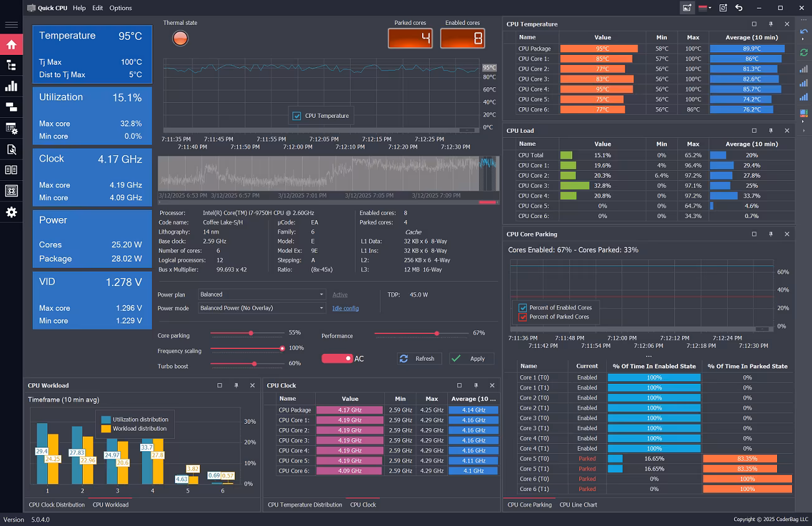Click the hamburger menu icon in the sidebar
The width and height of the screenshot is (812, 526).
(x=11, y=25)
